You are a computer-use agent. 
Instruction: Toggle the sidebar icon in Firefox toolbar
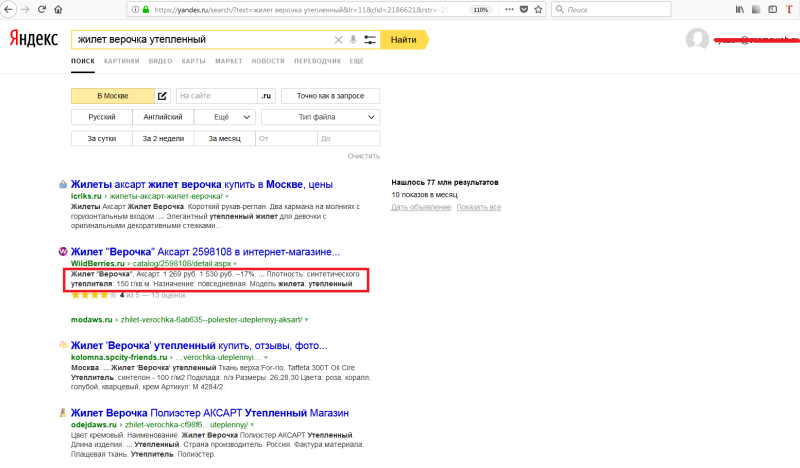pyautogui.click(x=772, y=9)
